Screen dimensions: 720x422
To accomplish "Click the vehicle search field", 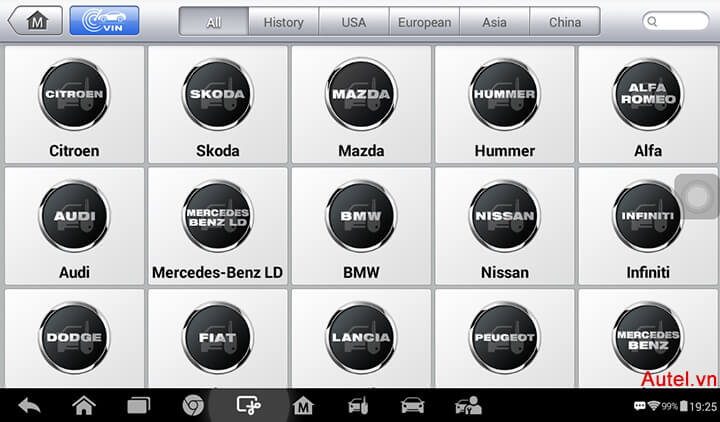I will click(x=675, y=21).
